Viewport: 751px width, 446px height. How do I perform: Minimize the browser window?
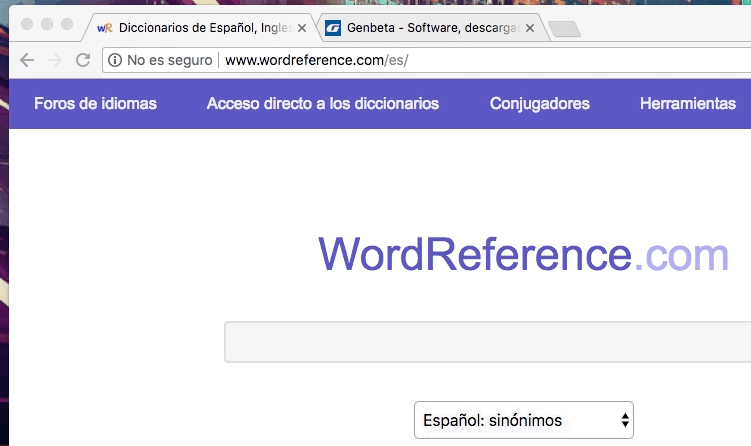[47, 23]
